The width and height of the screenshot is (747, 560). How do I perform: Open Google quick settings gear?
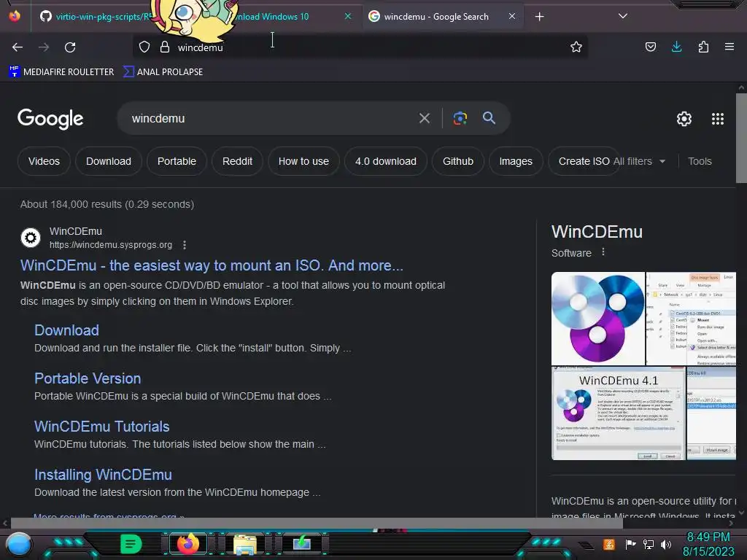684,119
